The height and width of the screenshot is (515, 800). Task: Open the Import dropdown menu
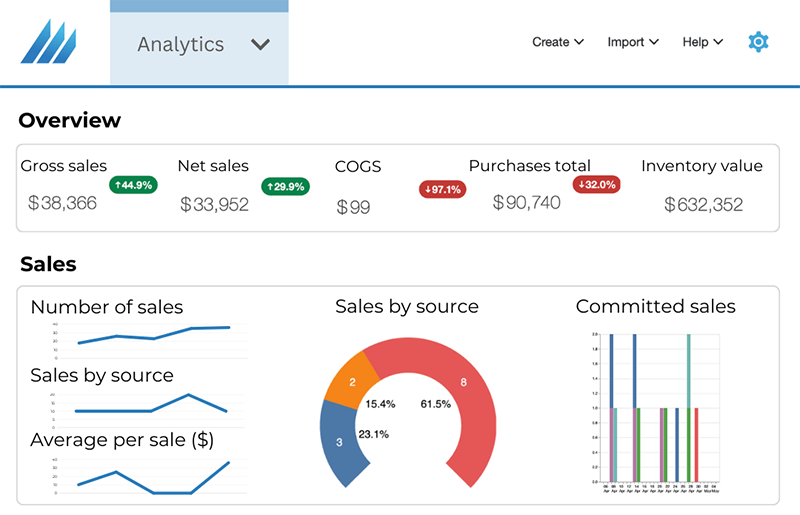[x=633, y=42]
